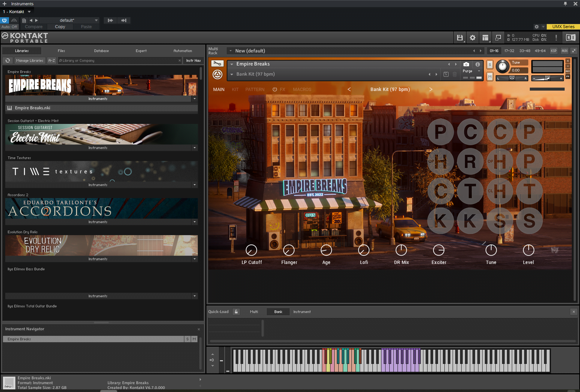
Task: Click the Manage Libraries button
Action: pos(30,61)
